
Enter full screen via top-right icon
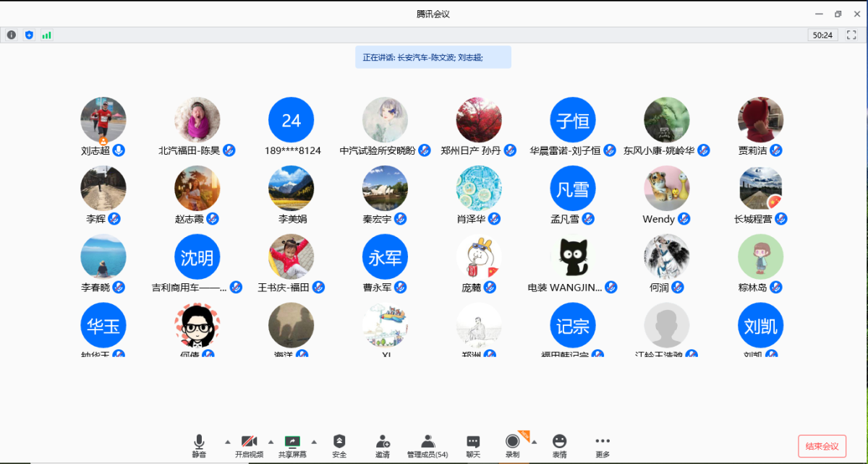pyautogui.click(x=851, y=35)
